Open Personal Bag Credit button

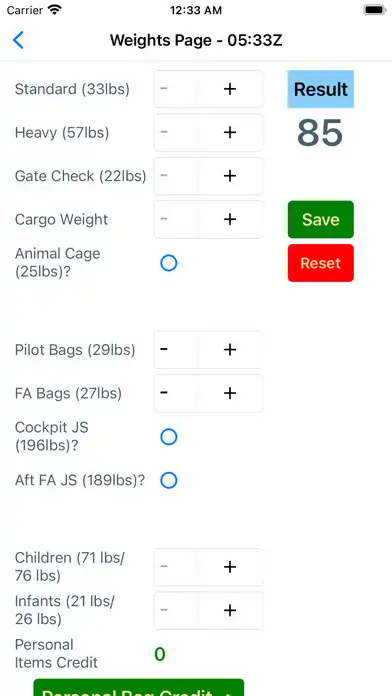[x=139, y=688]
